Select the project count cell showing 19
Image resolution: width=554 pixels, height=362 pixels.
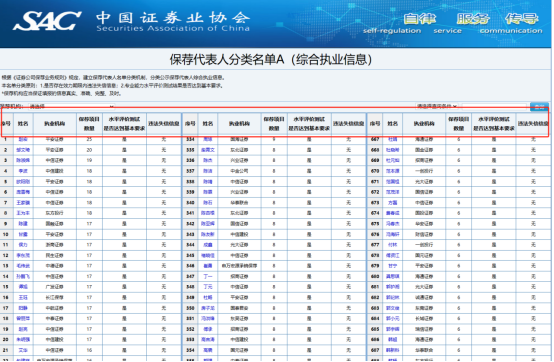89,160
